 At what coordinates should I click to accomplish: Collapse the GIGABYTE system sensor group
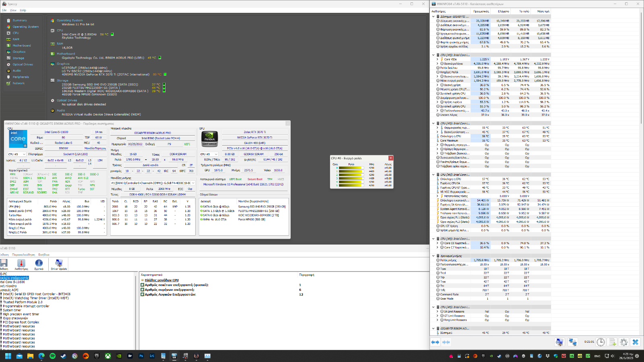(x=433, y=17)
